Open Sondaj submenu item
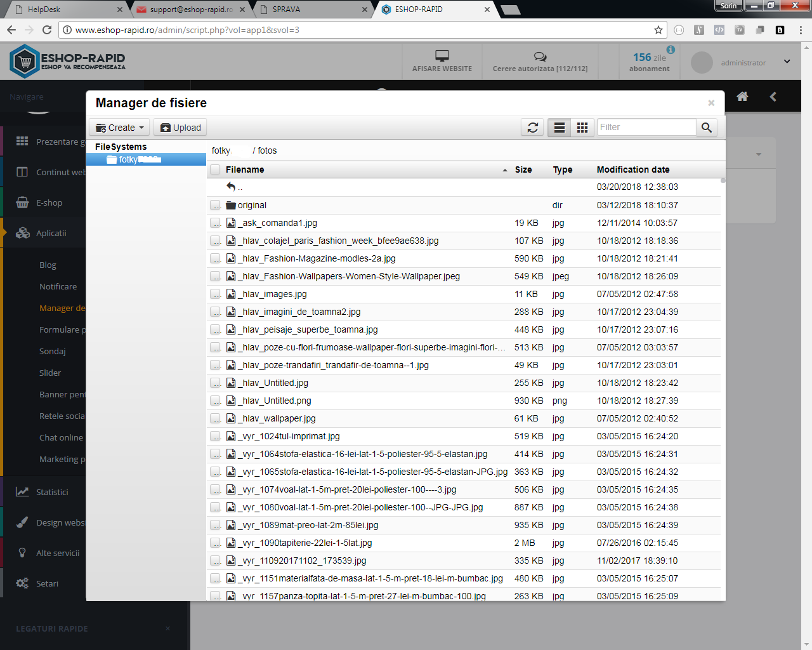 tap(52, 351)
